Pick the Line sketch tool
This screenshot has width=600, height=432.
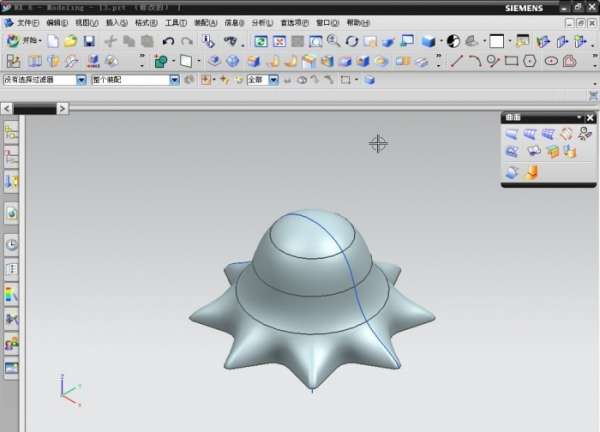(x=457, y=61)
